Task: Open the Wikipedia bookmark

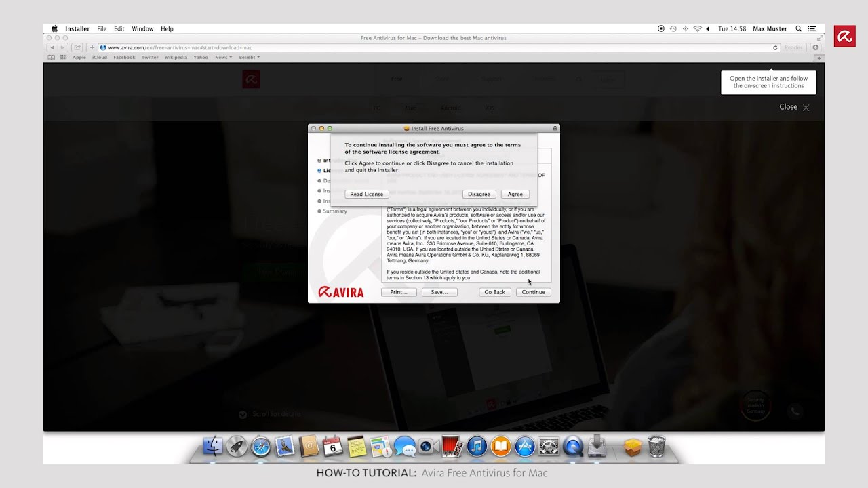Action: tap(176, 58)
